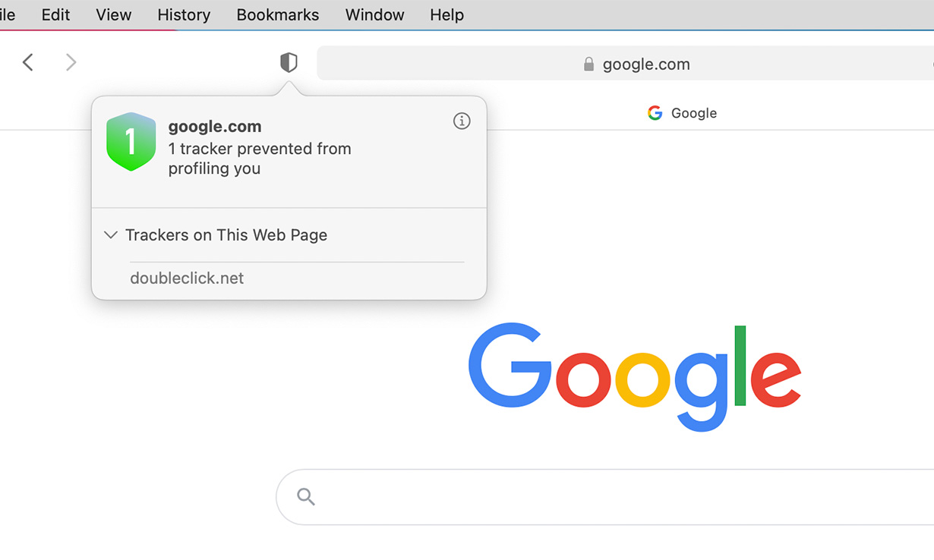Click the magnifier icon in search box
The image size is (934, 560).
coord(306,496)
